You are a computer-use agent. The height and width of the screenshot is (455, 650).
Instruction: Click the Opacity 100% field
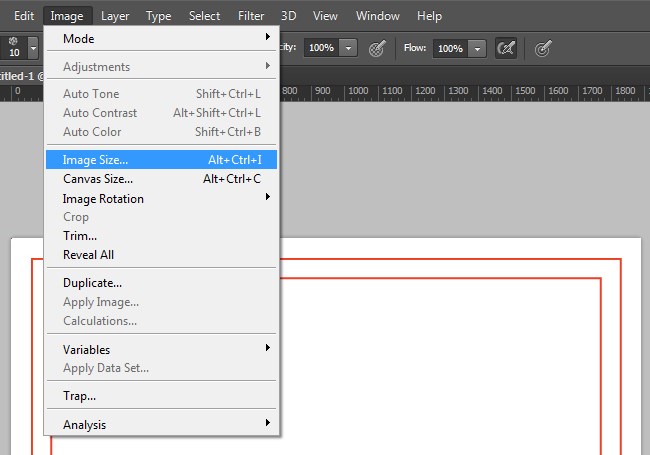click(x=321, y=48)
